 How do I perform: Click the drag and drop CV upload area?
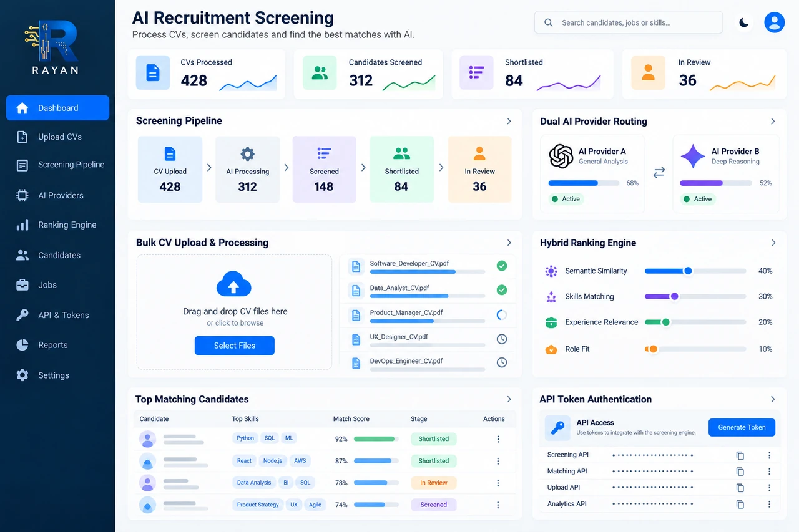234,312
